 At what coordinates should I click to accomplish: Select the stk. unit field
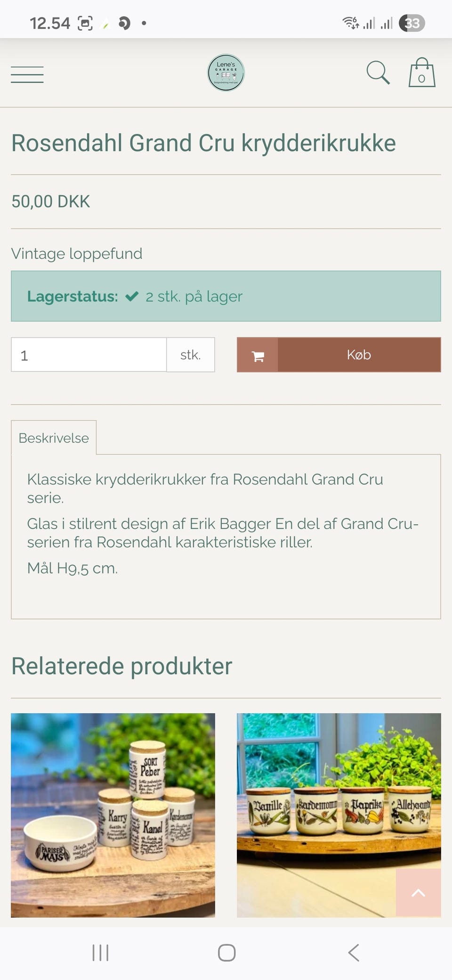point(190,355)
